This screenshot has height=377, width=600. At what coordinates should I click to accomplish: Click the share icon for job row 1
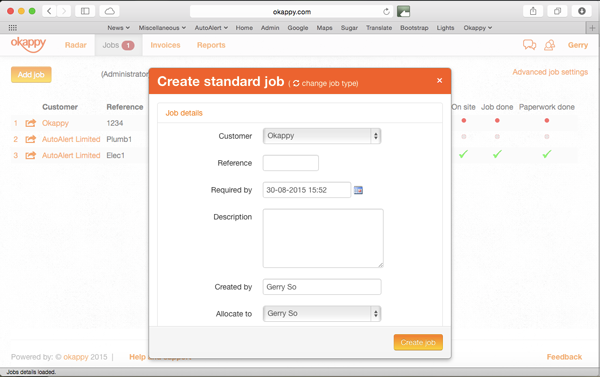pyautogui.click(x=31, y=123)
